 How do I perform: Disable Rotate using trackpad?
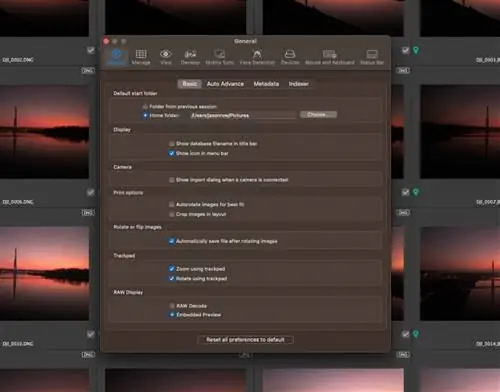pyautogui.click(x=172, y=278)
